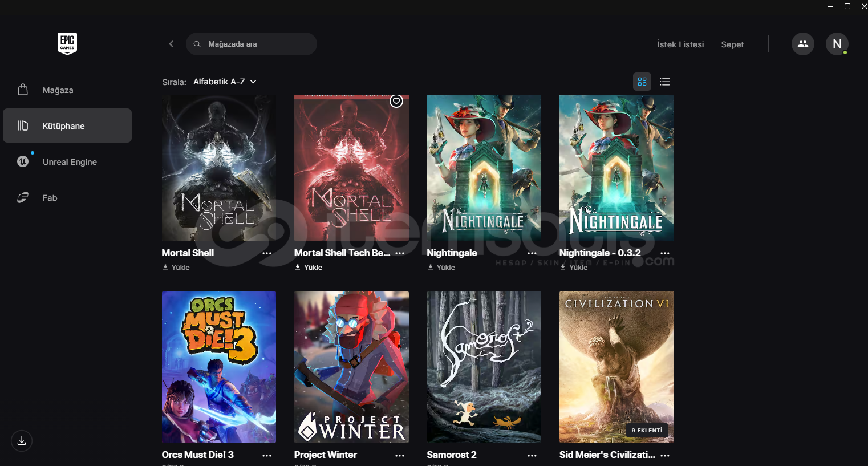Open more options for Mortal Shell
Viewport: 868px width, 466px height.
tap(267, 253)
